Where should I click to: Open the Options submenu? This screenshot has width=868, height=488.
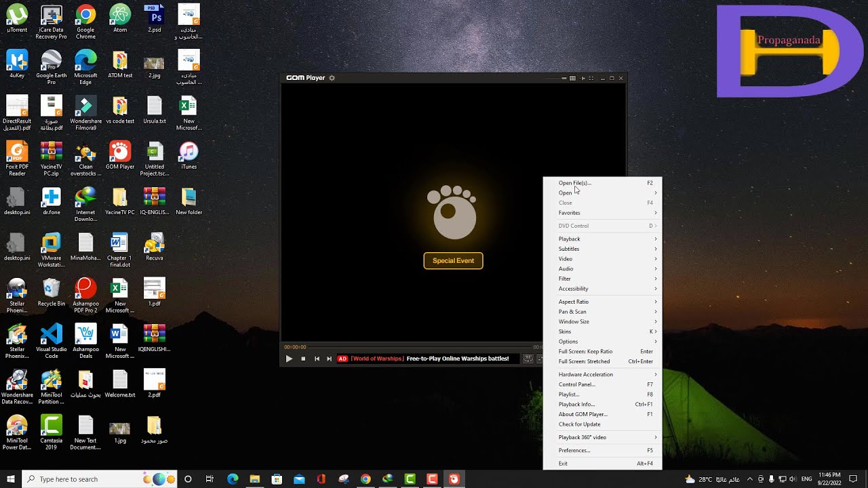pyautogui.click(x=602, y=342)
